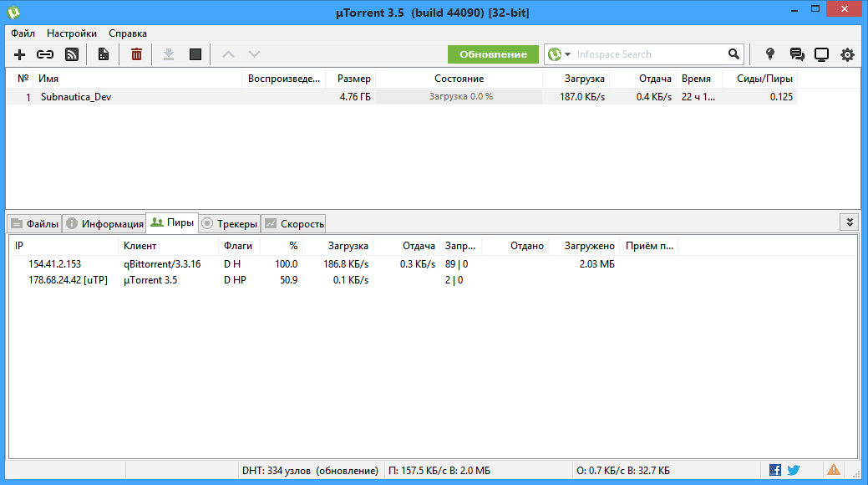Create new torrent file icon
Viewport: 868px width, 485px height.
(x=104, y=54)
